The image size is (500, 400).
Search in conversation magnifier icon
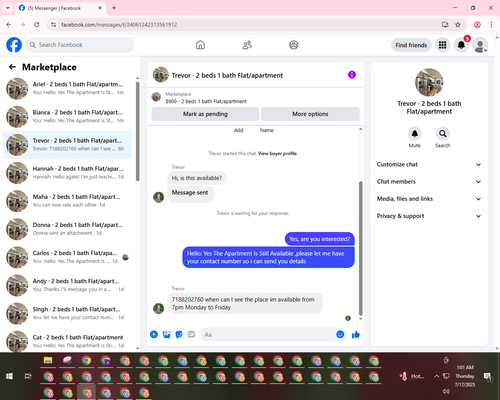click(x=443, y=134)
